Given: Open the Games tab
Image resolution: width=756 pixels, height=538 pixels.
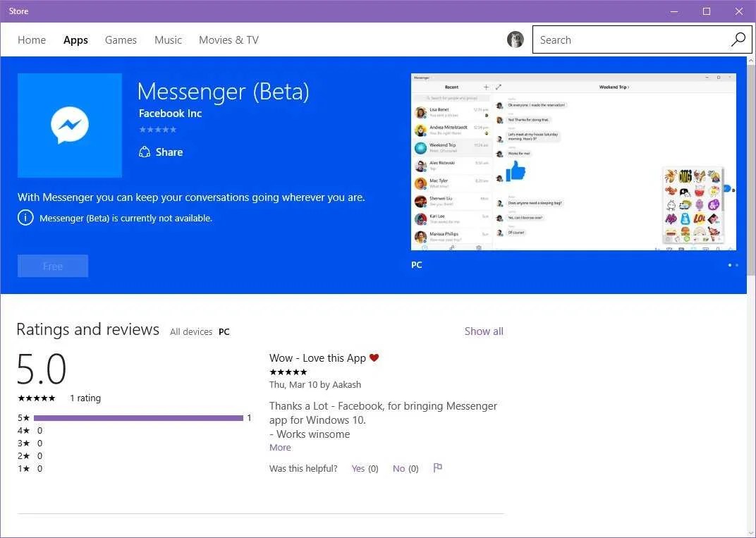Looking at the screenshot, I should 121,40.
